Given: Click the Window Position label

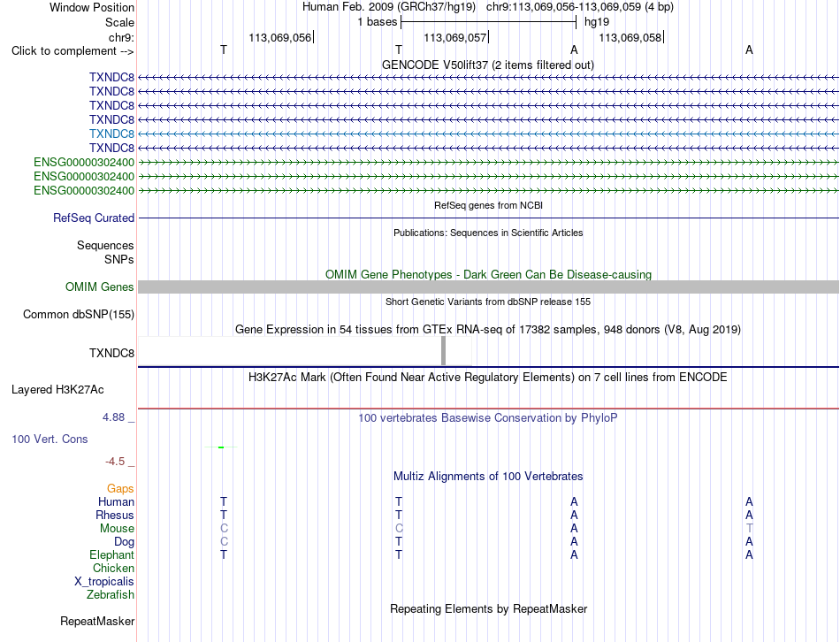Looking at the screenshot, I should point(92,7).
